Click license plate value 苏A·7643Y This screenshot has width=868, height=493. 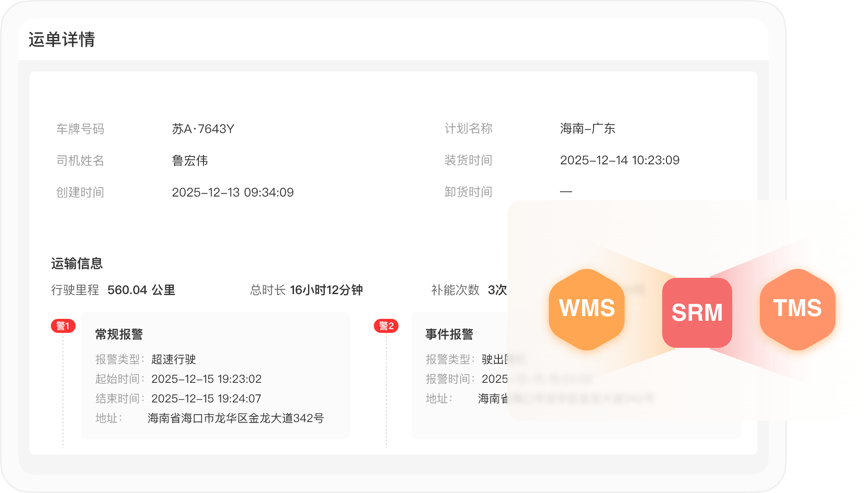coord(203,129)
